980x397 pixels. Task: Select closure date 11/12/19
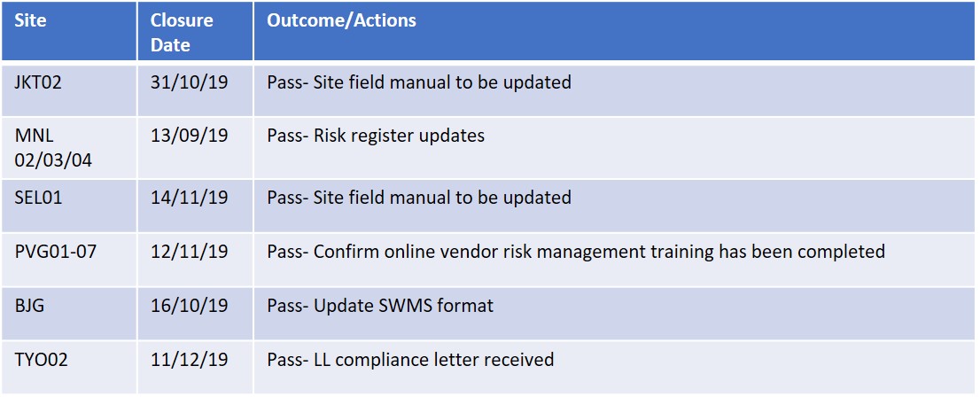[x=190, y=360]
